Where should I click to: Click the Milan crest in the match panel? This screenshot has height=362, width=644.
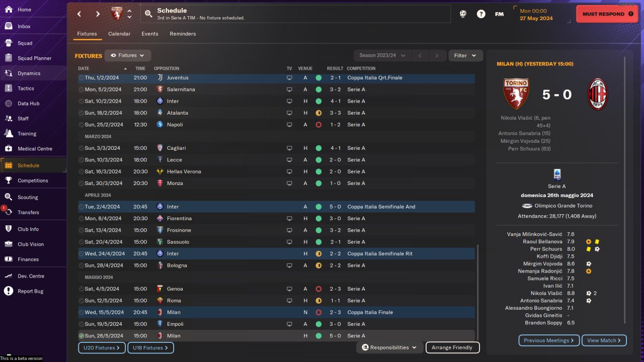point(598,94)
